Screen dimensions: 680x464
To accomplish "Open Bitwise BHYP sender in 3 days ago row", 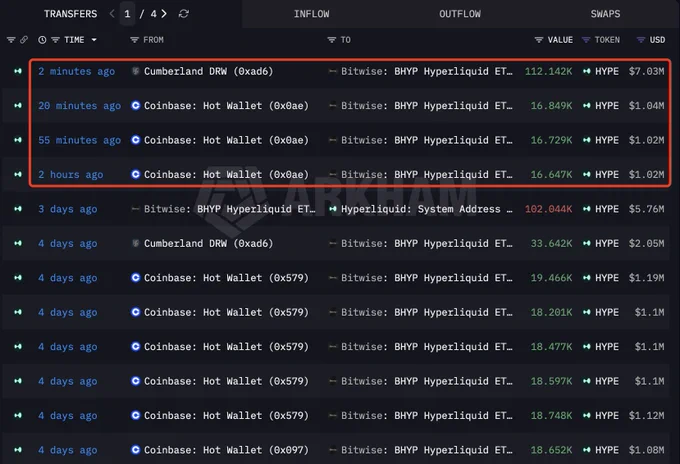I will (x=230, y=209).
